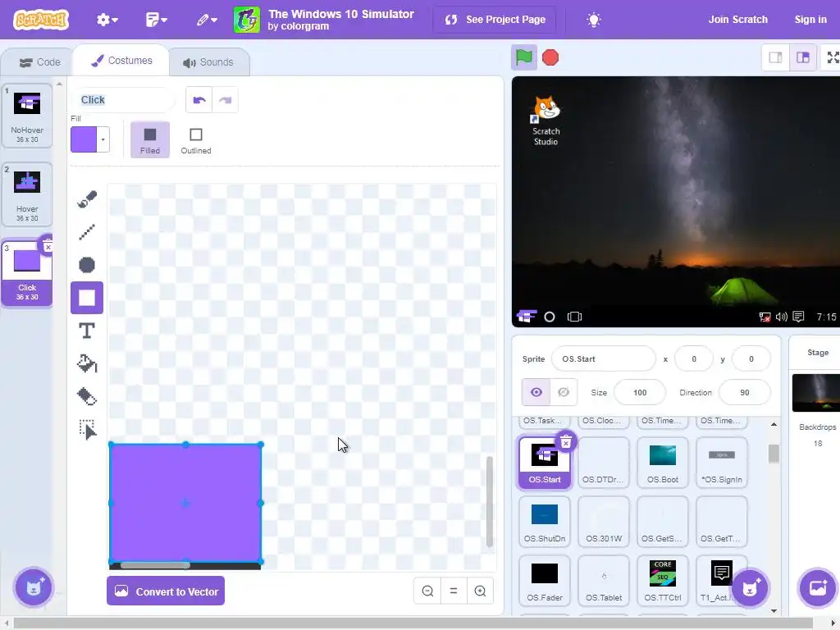The width and height of the screenshot is (840, 630).
Task: Click the Cortana circle on stage taskbar
Action: pyautogui.click(x=549, y=317)
